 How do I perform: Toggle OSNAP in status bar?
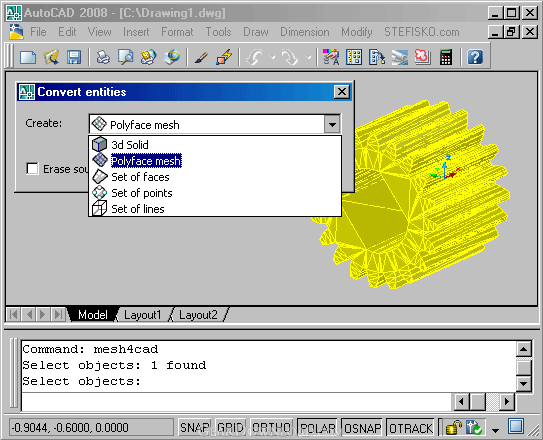pyautogui.click(x=362, y=428)
